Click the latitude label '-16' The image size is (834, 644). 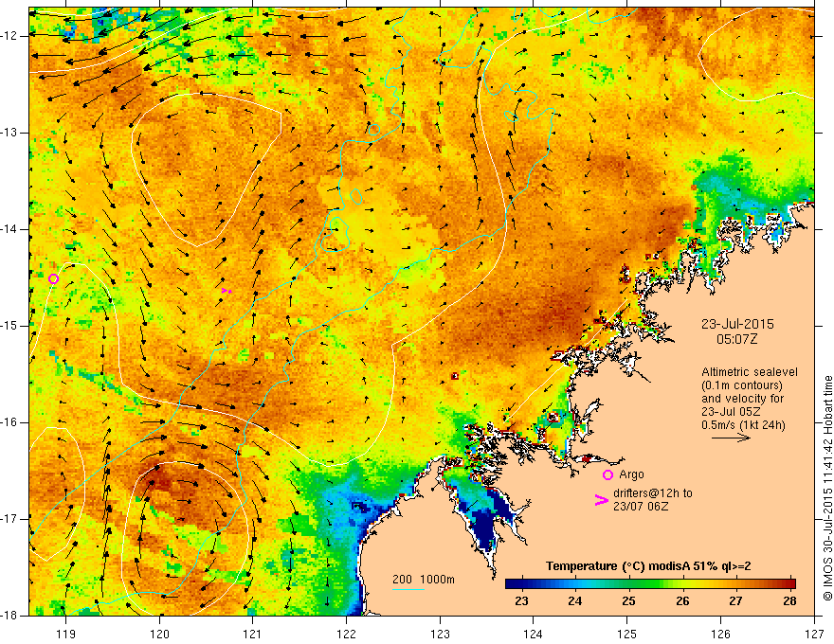click(10, 421)
